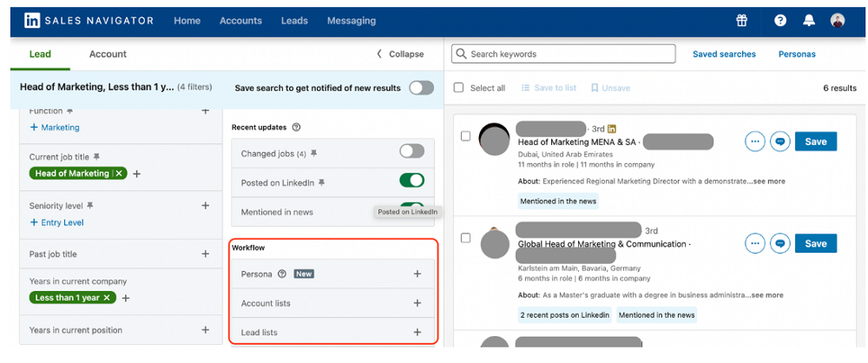Screen dimensions: 868x363
Task: Message the Global Head of Marketing lead
Action: pos(780,244)
